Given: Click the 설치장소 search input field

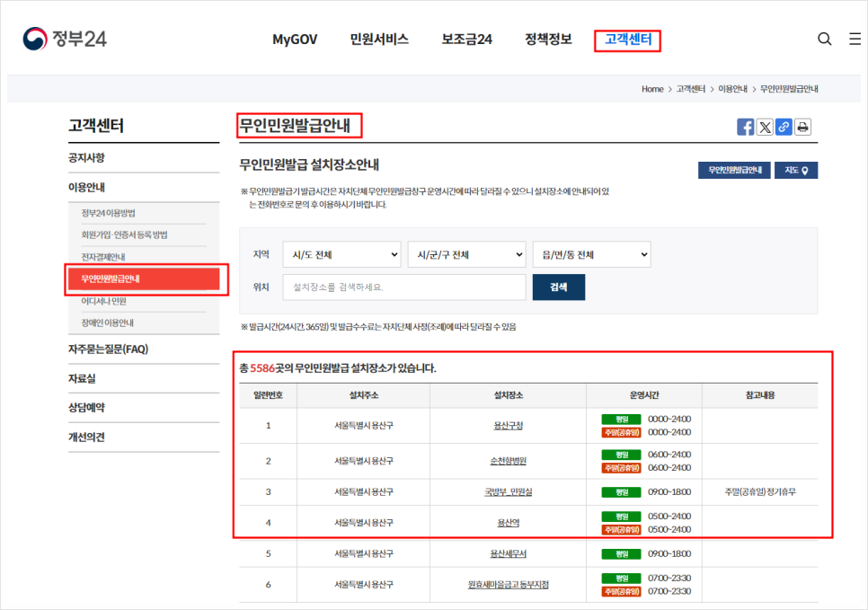Looking at the screenshot, I should coord(403,287).
